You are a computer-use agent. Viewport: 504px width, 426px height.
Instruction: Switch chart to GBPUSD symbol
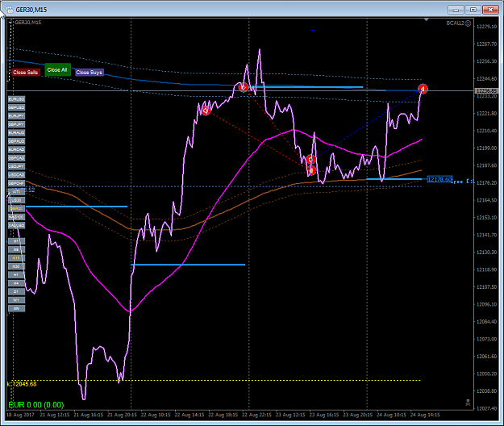(x=16, y=107)
